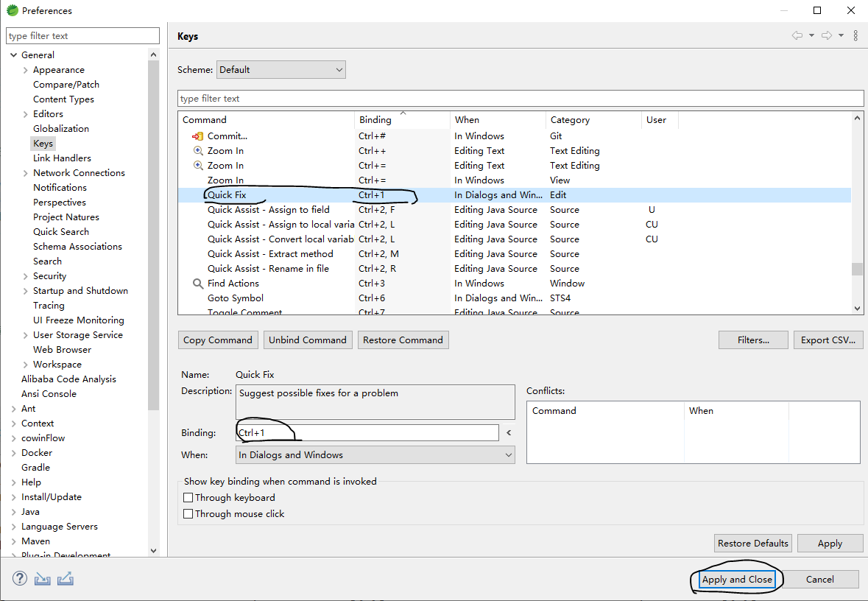Click the preferences tree scrollbar

click(153, 236)
